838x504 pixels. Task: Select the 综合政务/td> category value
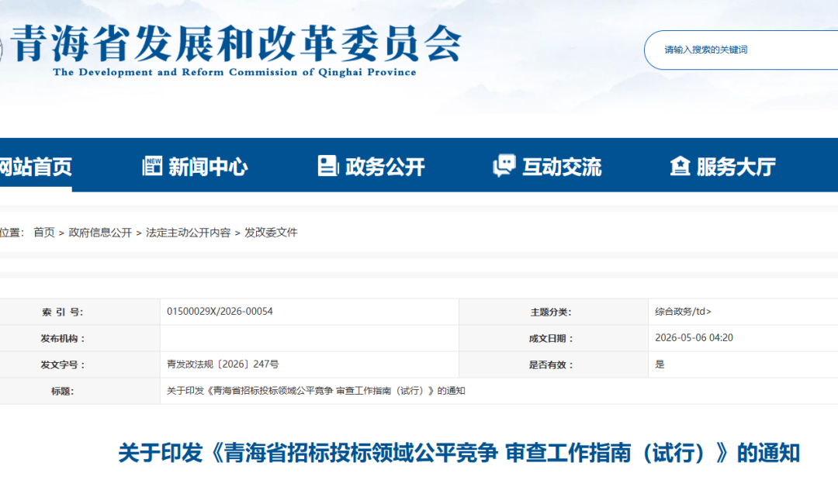click(683, 311)
